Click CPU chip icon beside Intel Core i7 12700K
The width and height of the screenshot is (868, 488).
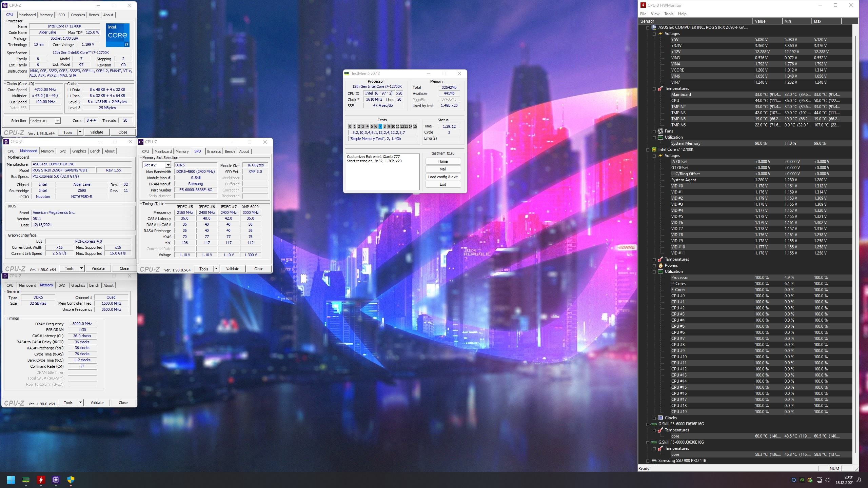coord(654,149)
